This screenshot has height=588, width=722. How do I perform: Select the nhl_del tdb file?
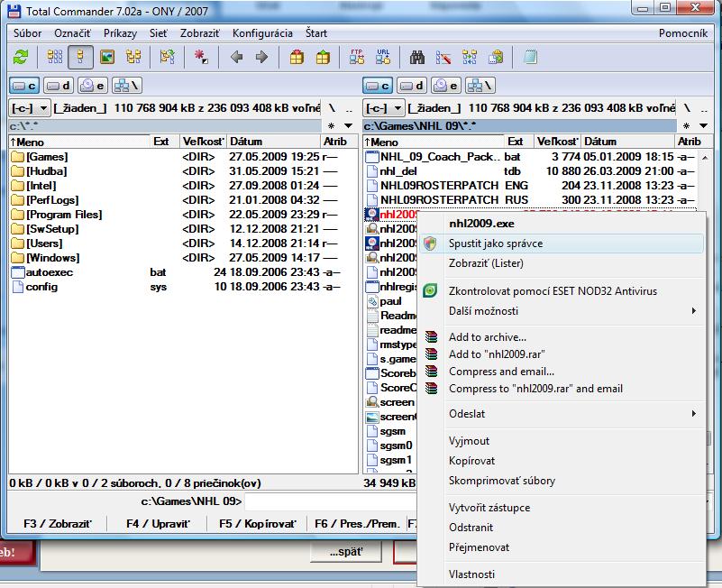529,171
